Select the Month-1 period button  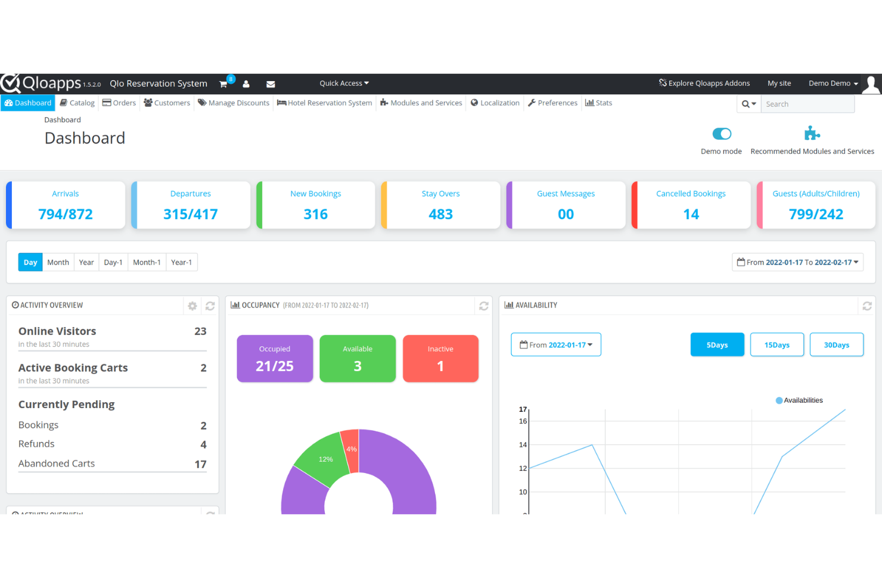tap(147, 262)
